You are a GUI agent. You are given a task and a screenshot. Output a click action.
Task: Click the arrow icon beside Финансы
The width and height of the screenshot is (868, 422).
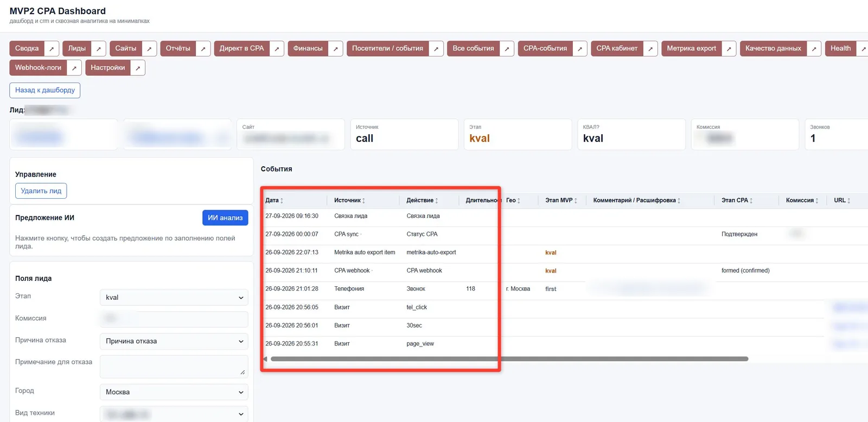point(335,48)
